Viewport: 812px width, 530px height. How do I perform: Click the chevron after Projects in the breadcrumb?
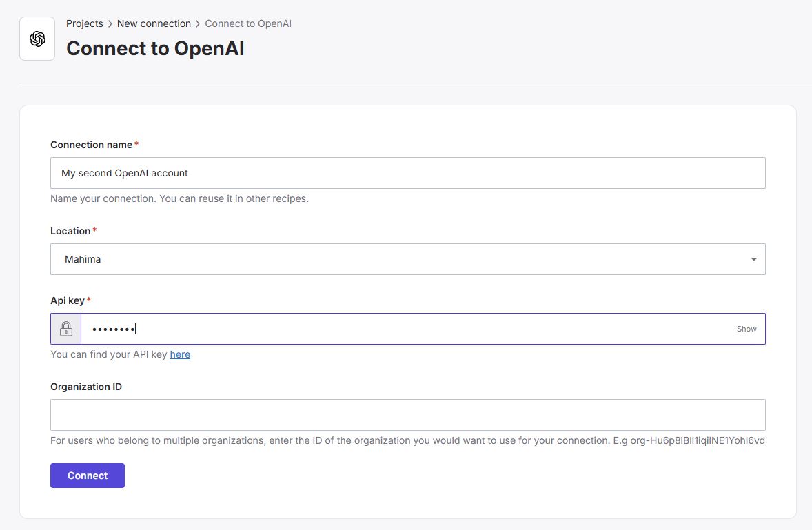110,24
